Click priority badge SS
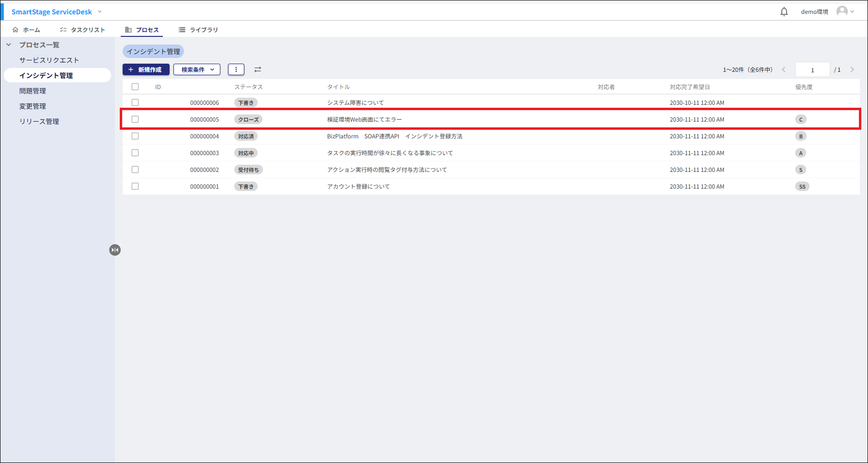 click(802, 186)
